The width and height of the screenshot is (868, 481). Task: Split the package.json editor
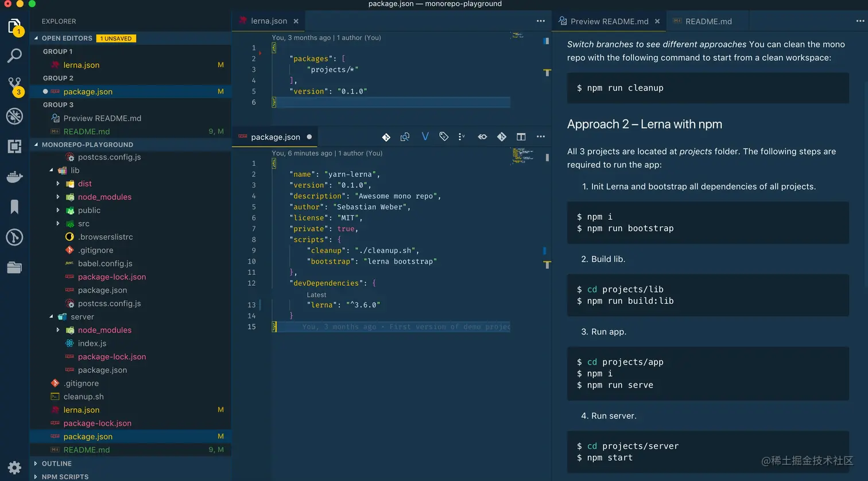pos(521,137)
